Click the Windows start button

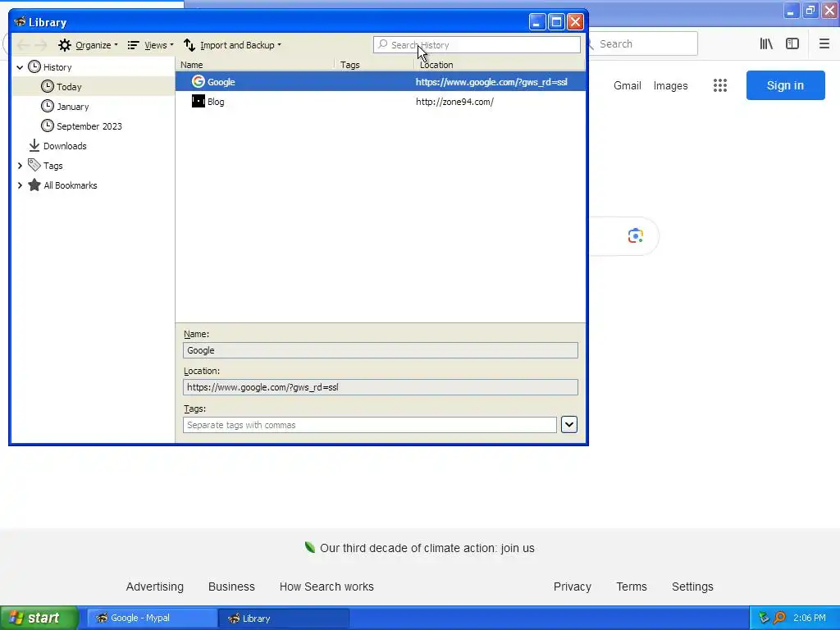(x=39, y=619)
